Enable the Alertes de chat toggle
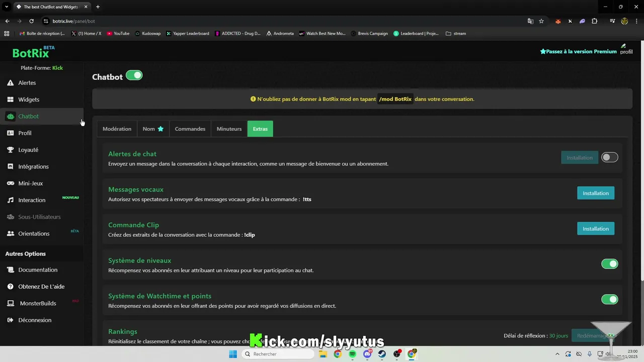This screenshot has height=362, width=644. (610, 157)
